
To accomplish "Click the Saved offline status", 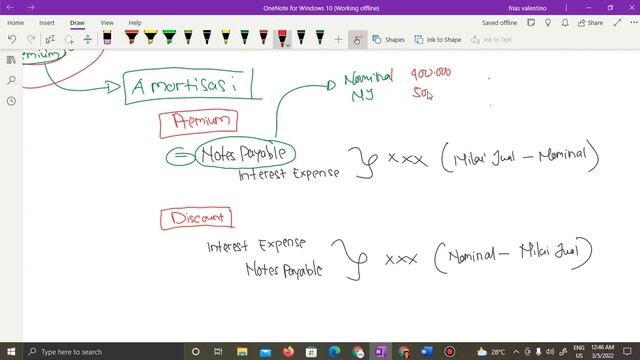I will [x=499, y=23].
